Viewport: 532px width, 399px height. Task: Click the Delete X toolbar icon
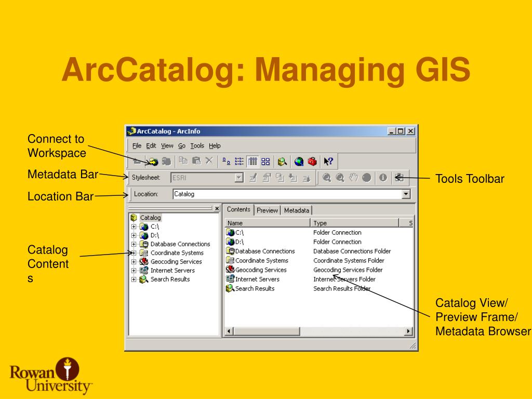pos(209,161)
